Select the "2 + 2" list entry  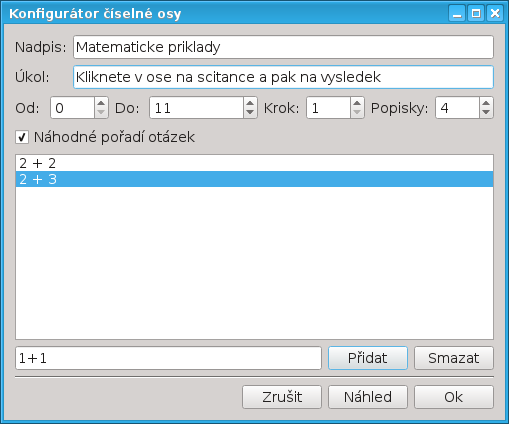[x=254, y=163]
